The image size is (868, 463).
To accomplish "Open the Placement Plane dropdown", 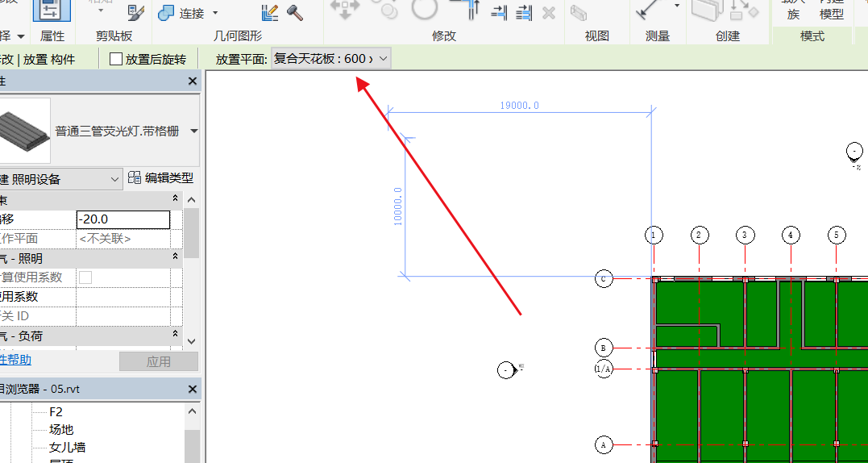I will coord(383,59).
